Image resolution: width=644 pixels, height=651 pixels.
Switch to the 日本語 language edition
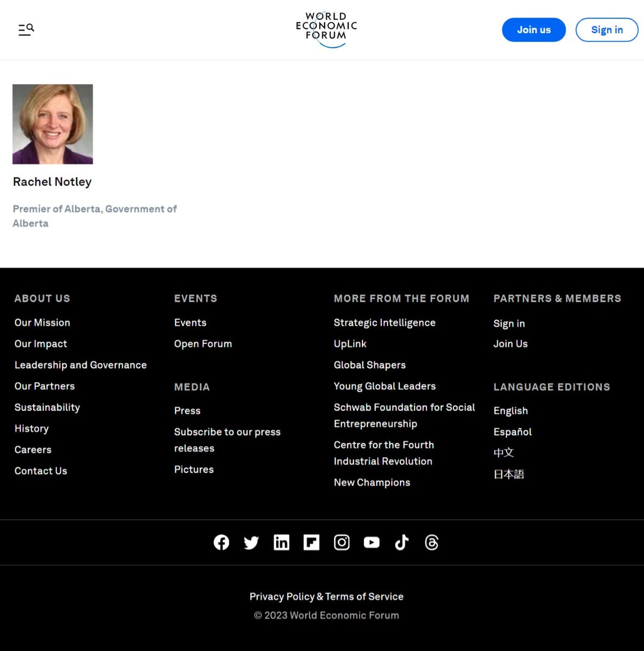pos(508,474)
